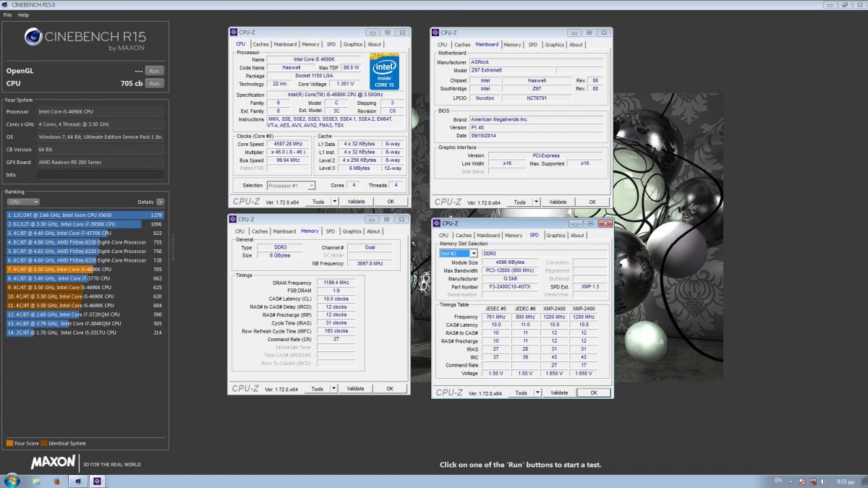Open the Ranking CPU dropdown
The height and width of the screenshot is (488, 868).
[x=23, y=202]
